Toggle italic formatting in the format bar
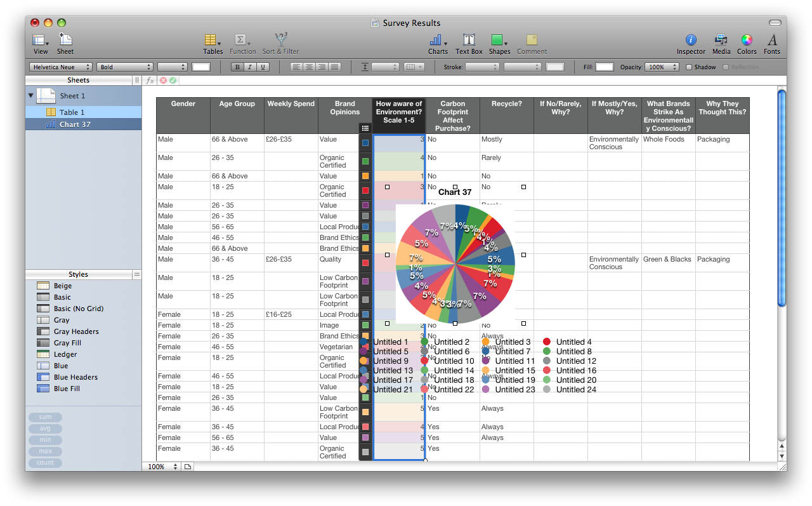 coord(250,67)
